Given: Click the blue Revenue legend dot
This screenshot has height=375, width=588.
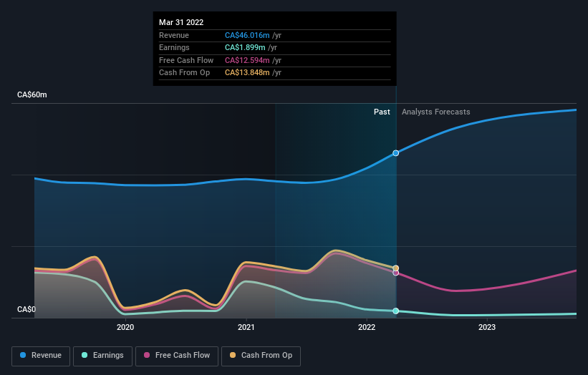Looking at the screenshot, I should [x=23, y=355].
